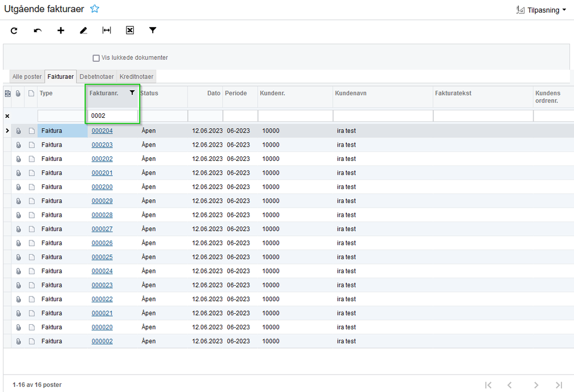Sort by the Dato column header
The image size is (574, 392).
(205, 97)
